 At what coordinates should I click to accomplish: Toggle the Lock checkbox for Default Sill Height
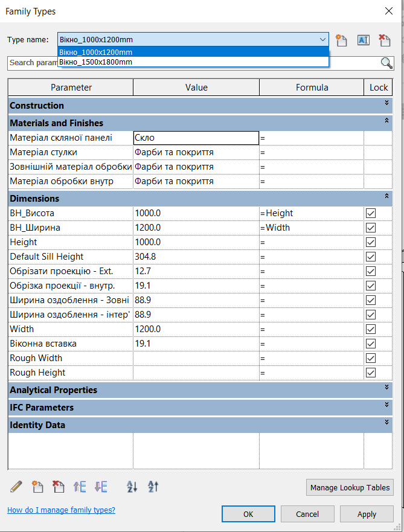(371, 257)
